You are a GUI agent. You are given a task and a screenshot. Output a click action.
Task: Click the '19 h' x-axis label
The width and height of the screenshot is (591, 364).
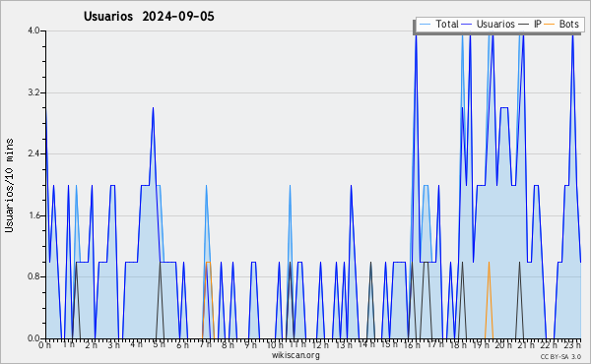tap(481, 344)
